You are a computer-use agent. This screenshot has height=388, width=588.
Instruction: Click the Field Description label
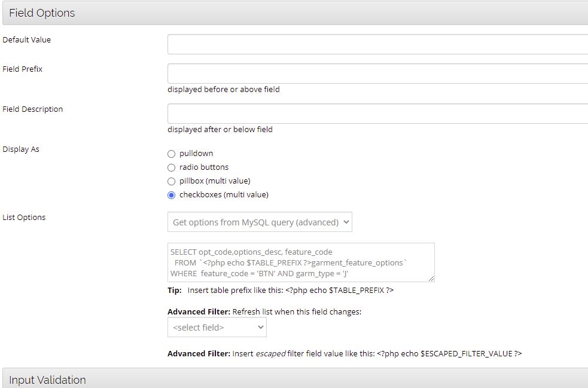coord(33,109)
